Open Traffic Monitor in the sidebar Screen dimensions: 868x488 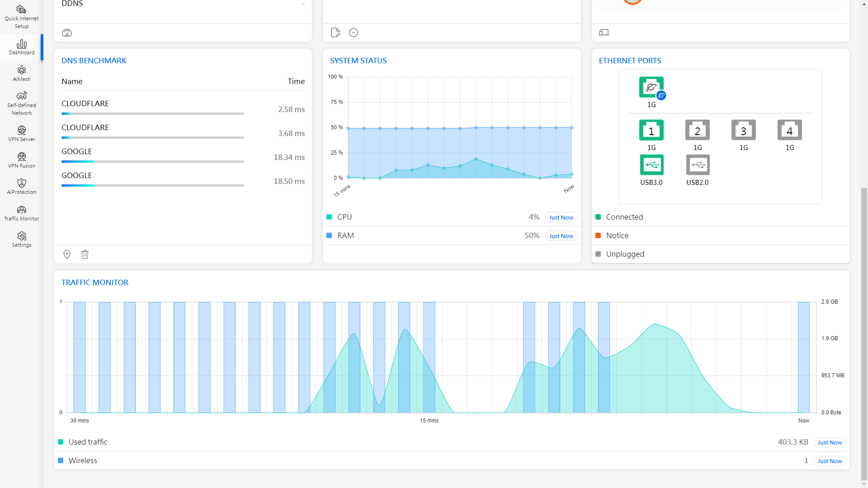(x=22, y=213)
